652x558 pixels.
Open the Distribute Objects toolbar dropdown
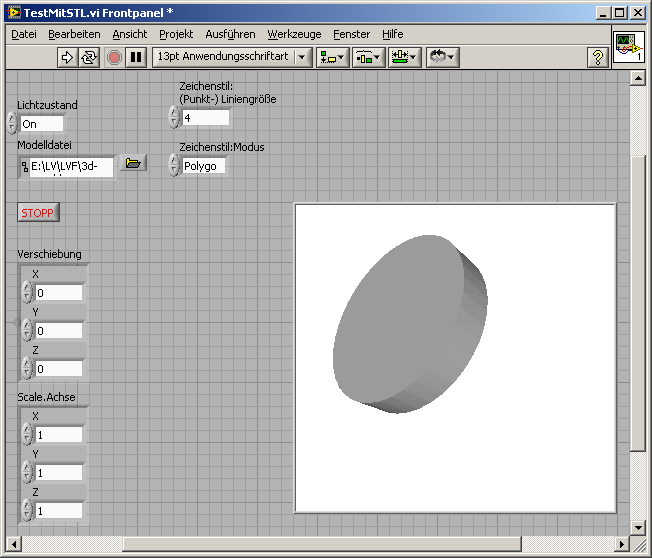(x=368, y=57)
